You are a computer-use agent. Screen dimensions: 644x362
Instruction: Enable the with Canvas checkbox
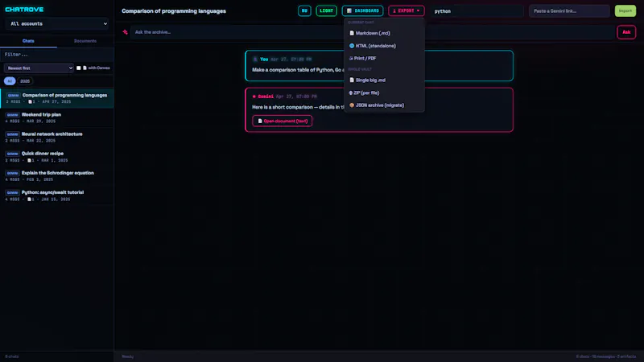tap(78, 68)
